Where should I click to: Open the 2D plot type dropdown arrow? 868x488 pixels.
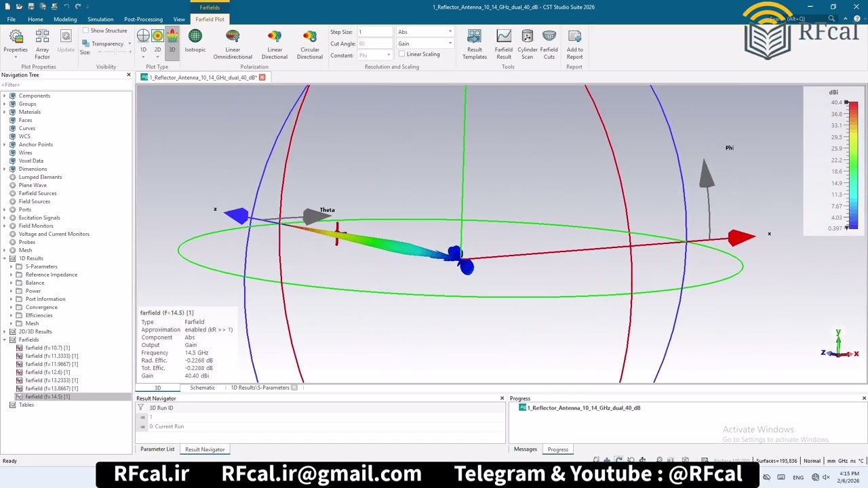(x=157, y=57)
